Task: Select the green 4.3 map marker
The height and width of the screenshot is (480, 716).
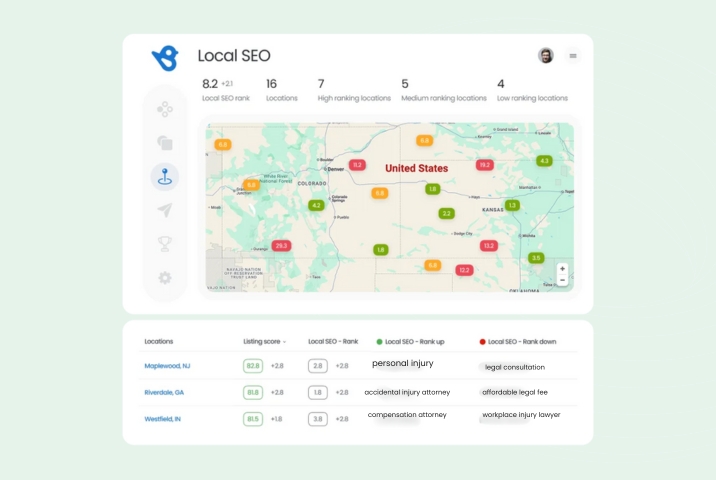Action: click(544, 161)
